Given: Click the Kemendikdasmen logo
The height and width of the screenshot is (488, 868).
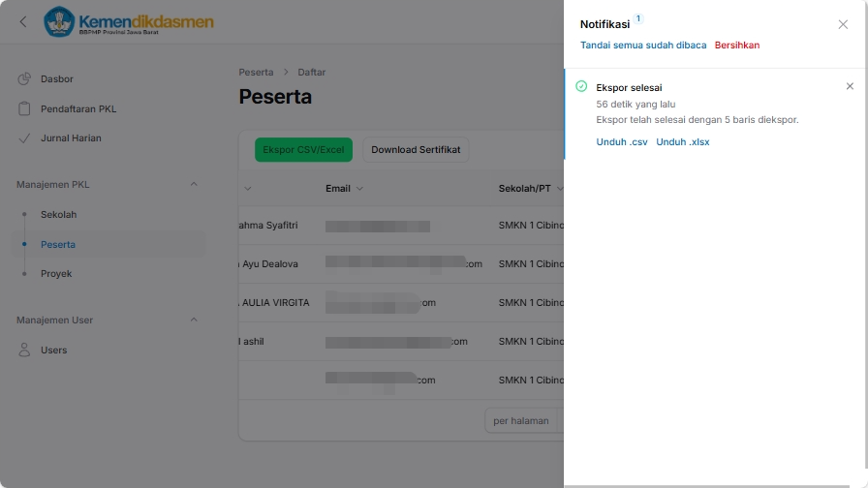Looking at the screenshot, I should pos(129,22).
